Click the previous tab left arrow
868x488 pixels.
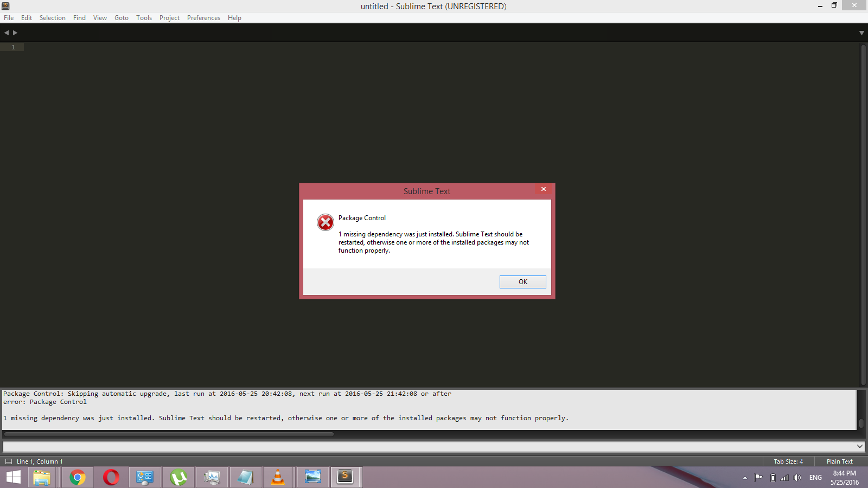pyautogui.click(x=7, y=33)
